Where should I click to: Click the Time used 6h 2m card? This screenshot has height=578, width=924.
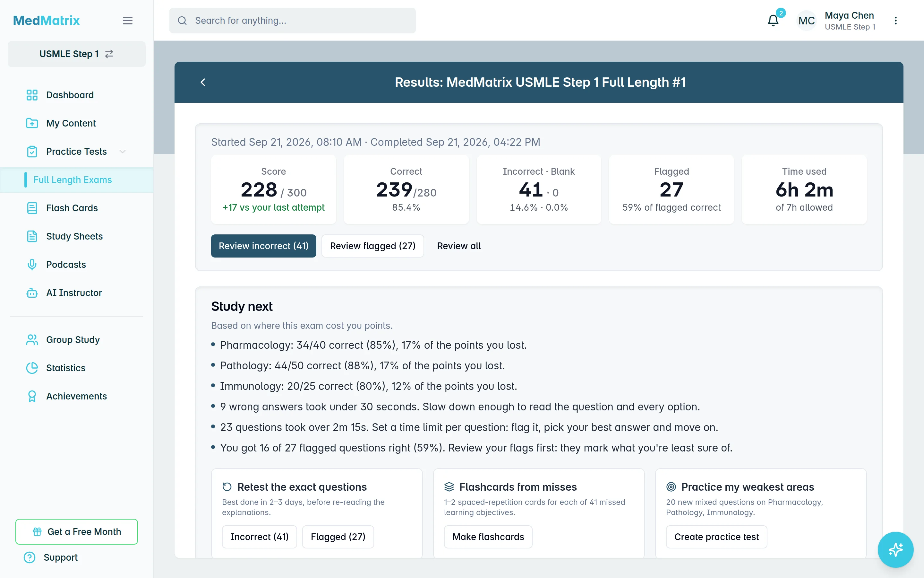point(804,189)
